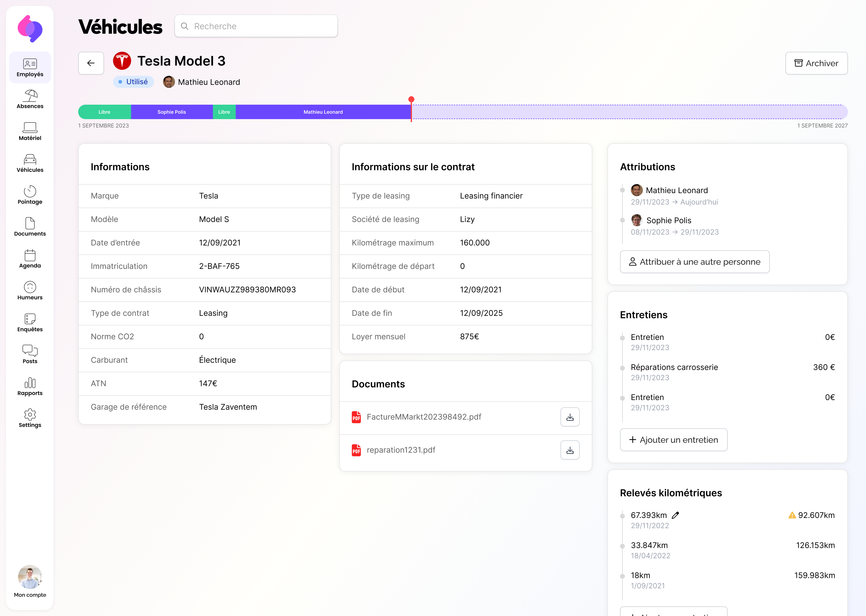Go to Matériel in the sidebar

pyautogui.click(x=30, y=131)
